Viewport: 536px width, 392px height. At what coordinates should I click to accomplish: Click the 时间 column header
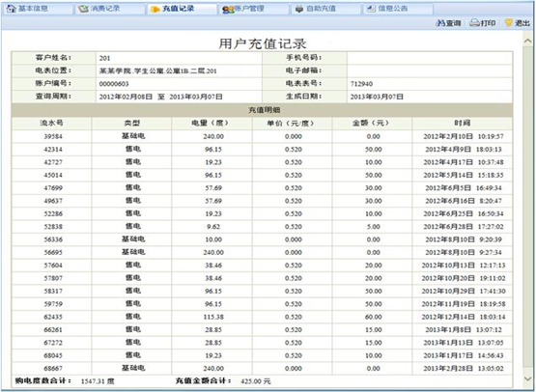point(463,124)
